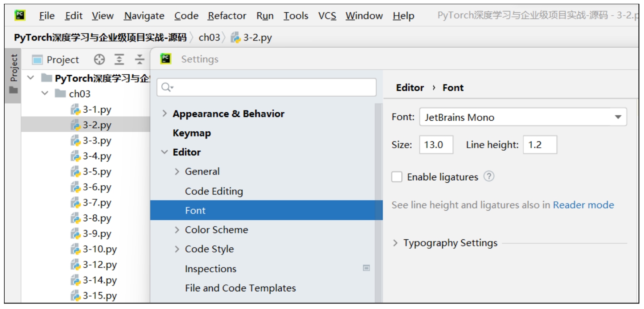Viewport: 644px width, 309px height.
Task: Click the Project view window icon
Action: [x=38, y=60]
